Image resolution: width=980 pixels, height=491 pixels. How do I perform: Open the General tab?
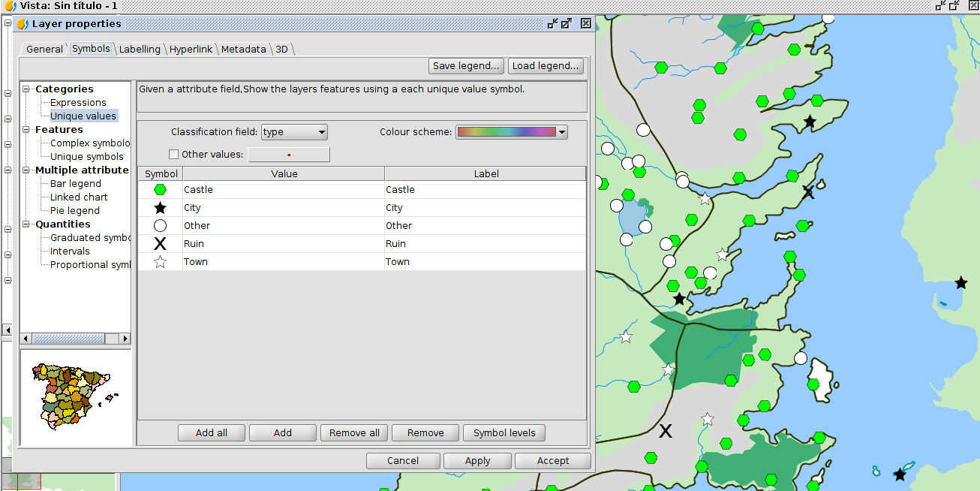pyautogui.click(x=44, y=49)
